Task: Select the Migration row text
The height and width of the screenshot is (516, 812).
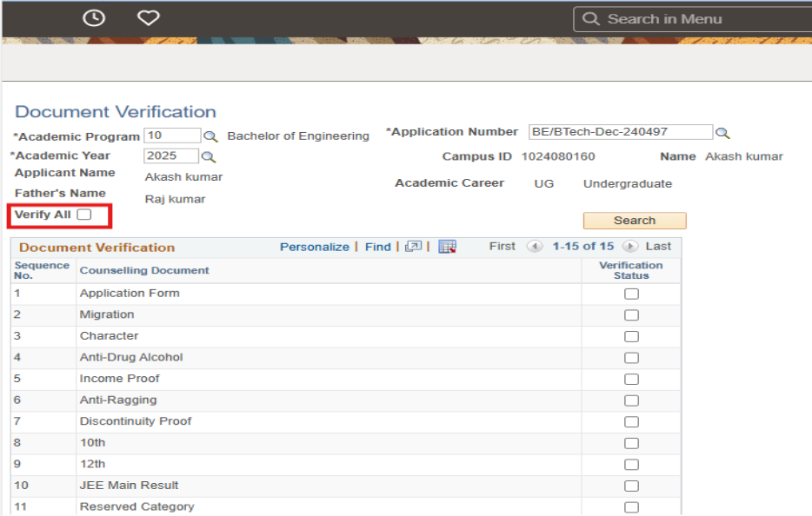Action: (107, 314)
